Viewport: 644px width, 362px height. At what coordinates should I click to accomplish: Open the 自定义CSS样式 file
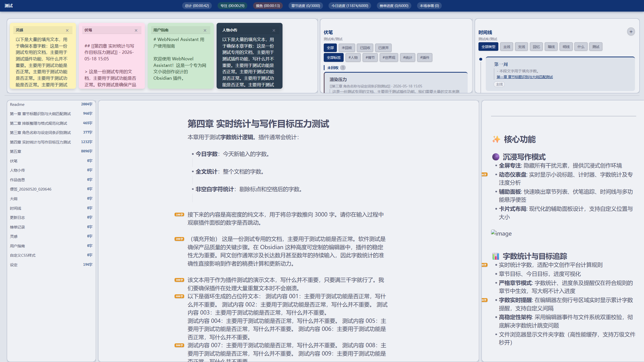coord(51,255)
